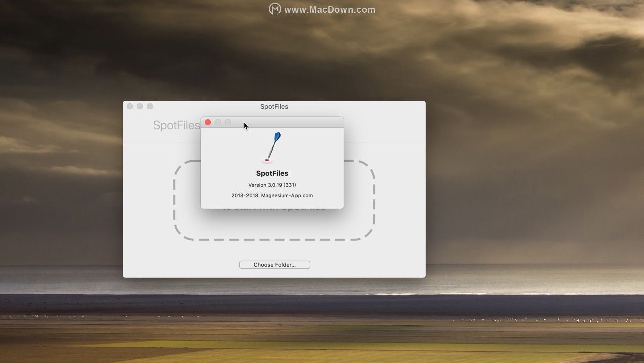The width and height of the screenshot is (644, 363).
Task: Click the inactive zoom button of SpotFiles main window
Action: (x=150, y=106)
